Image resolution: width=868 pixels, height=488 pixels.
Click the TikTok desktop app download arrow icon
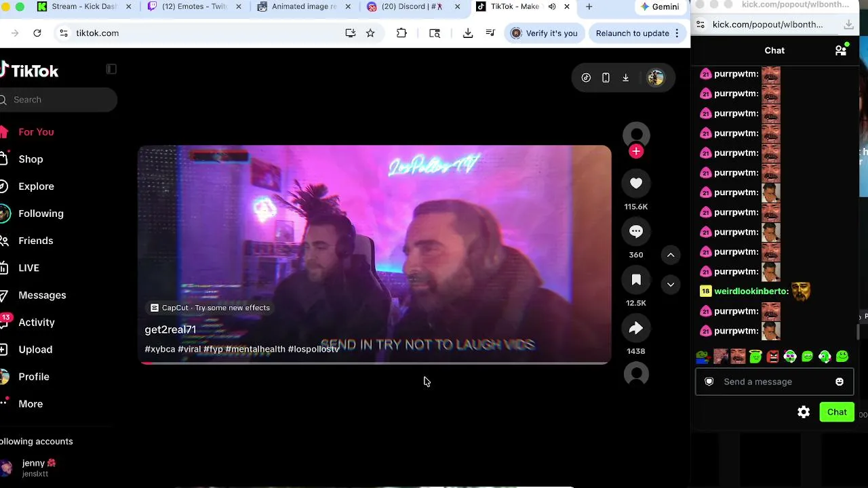(x=625, y=78)
